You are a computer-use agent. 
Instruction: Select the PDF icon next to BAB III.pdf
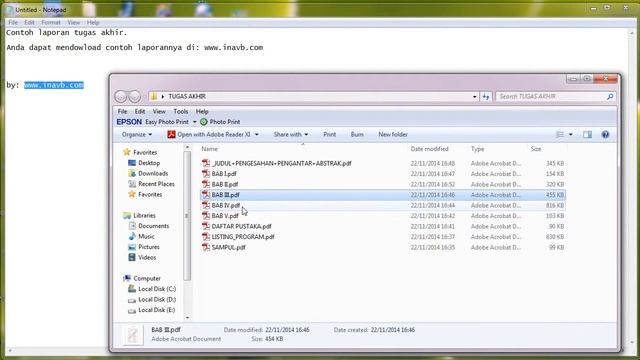pos(206,195)
